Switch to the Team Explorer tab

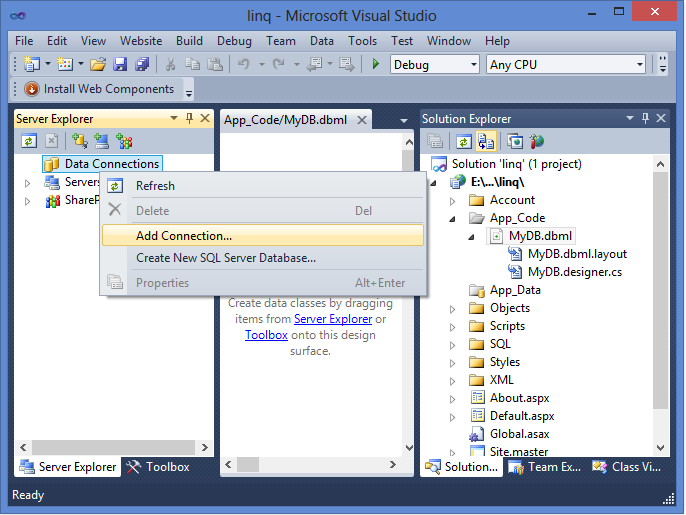(545, 467)
